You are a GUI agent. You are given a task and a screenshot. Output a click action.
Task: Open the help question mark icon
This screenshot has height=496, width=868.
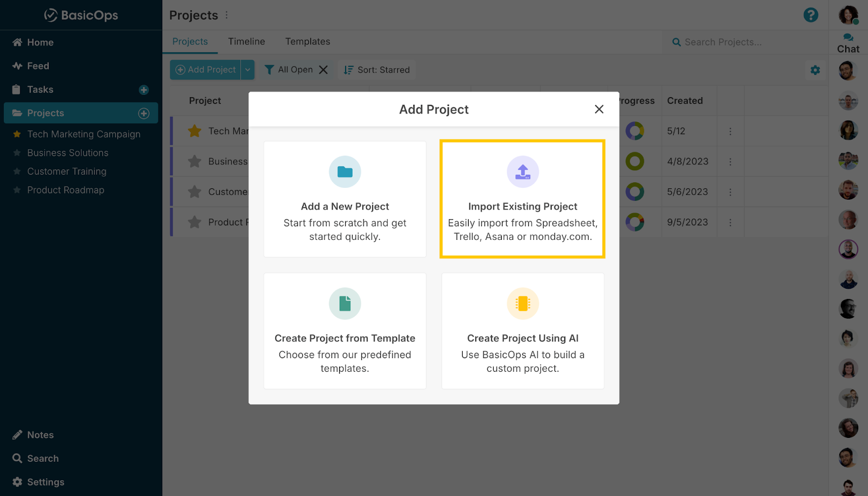[811, 15]
